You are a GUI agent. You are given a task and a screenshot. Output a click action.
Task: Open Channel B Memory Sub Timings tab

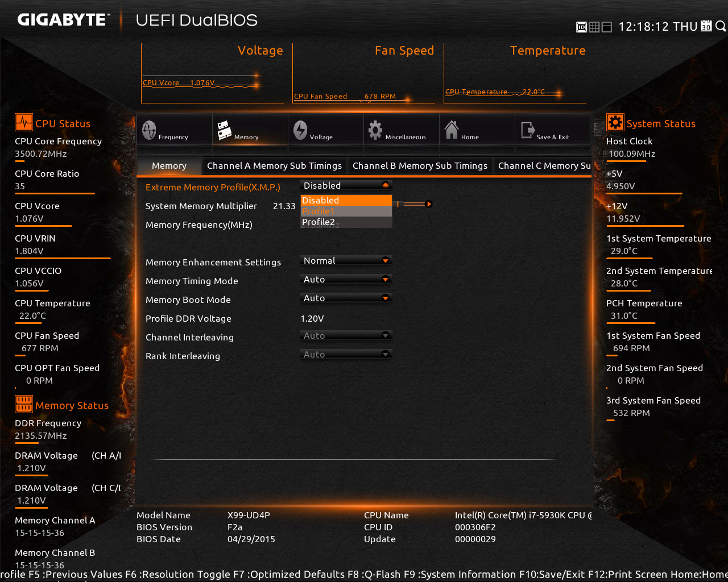coord(420,166)
